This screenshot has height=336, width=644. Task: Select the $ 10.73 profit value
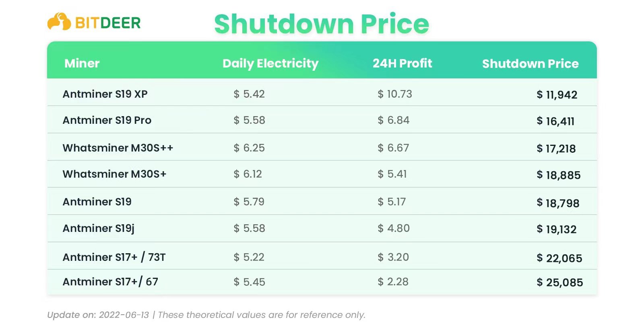(395, 94)
